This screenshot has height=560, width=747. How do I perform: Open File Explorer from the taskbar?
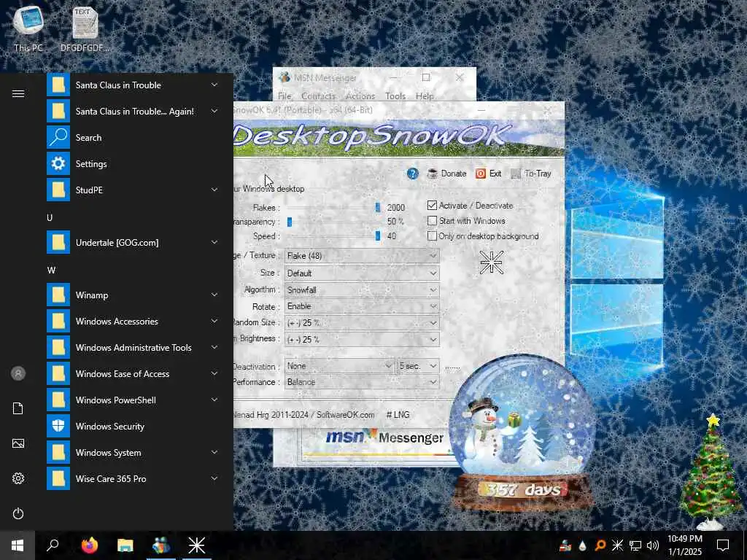point(125,545)
